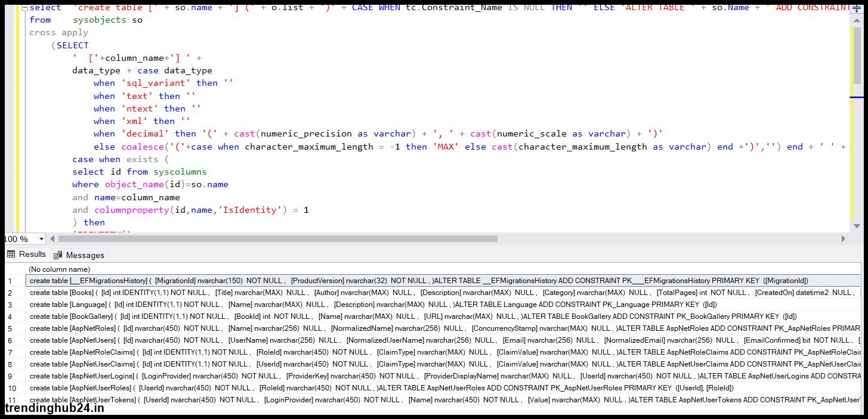Switch to the Messages tab

85,255
